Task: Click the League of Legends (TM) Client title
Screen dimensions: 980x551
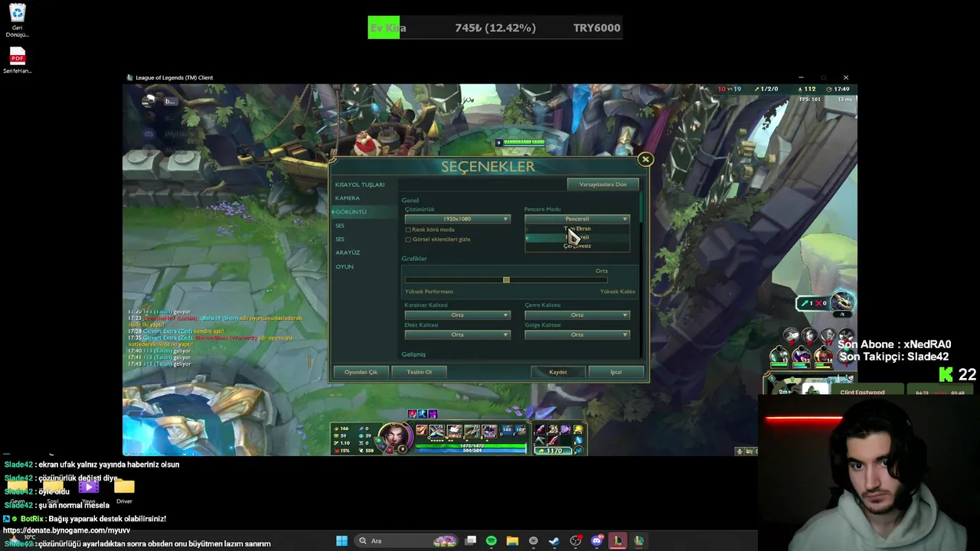Action: coord(175,77)
